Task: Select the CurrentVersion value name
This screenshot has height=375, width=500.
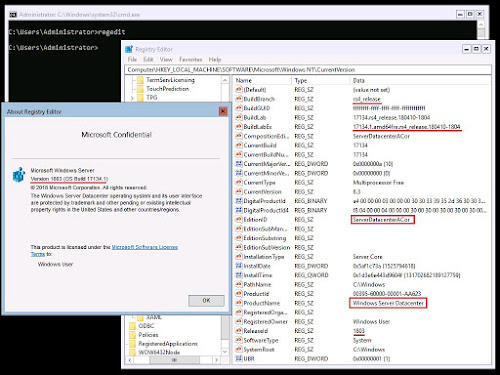Action: pos(262,192)
